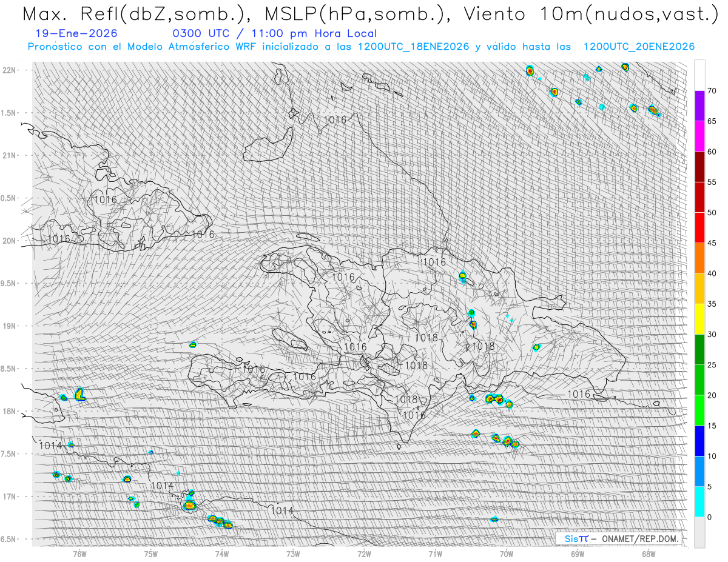Click the colorbar tick value '30'
The height and width of the screenshot is (562, 728).
pos(712,335)
